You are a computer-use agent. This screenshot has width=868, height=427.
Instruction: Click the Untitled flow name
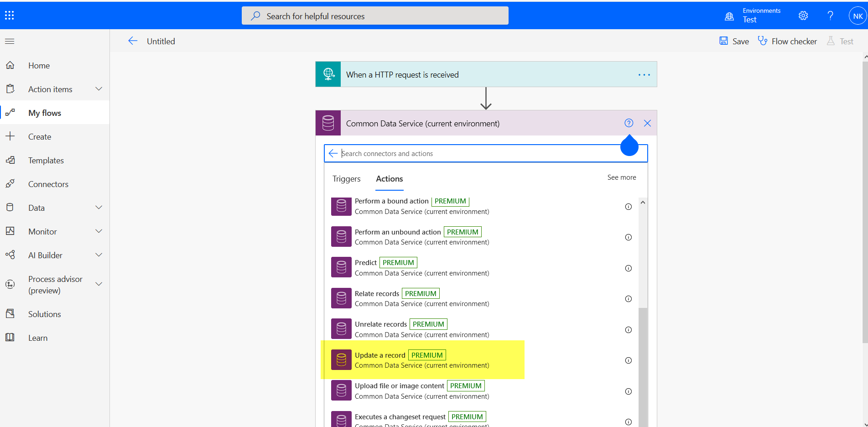tap(161, 42)
